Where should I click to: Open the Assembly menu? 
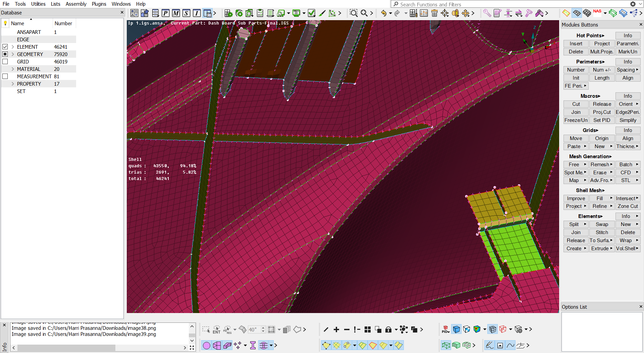[76, 4]
